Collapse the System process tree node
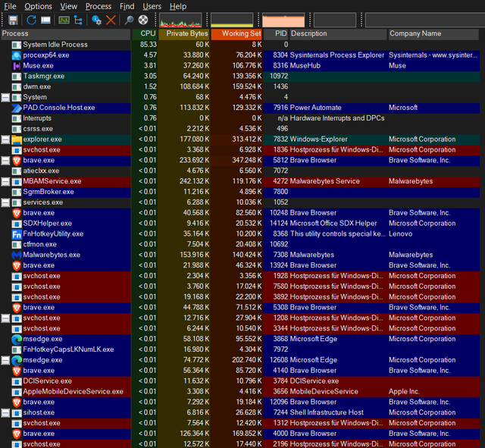The image size is (485, 448). pyautogui.click(x=5, y=98)
